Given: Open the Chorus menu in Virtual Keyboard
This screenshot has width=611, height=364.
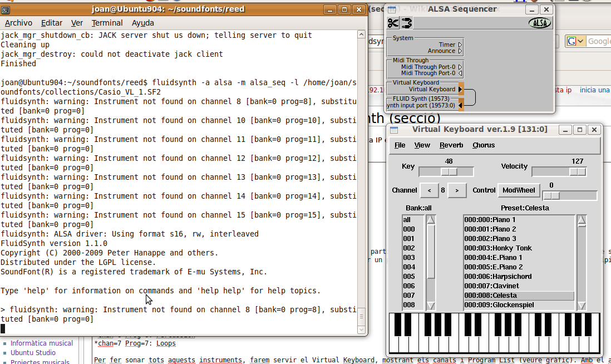Looking at the screenshot, I should coord(484,145).
